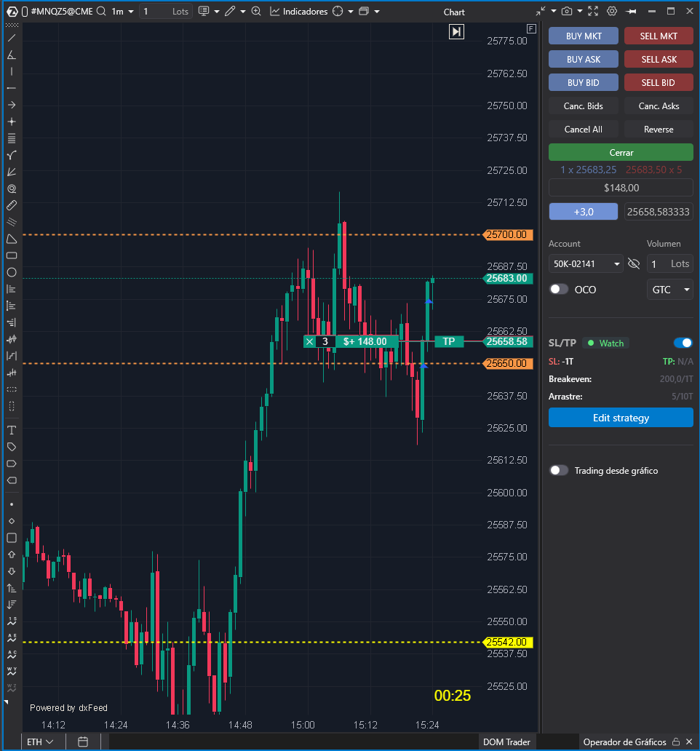This screenshot has height=751, width=700.
Task: Select the Fibonacci spiral tool
Action: [12, 188]
